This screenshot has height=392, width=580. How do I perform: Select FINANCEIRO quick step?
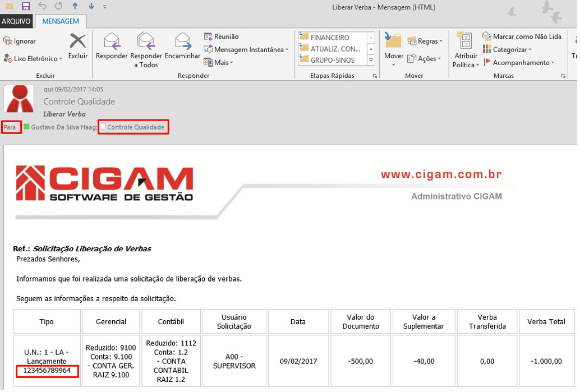[333, 38]
